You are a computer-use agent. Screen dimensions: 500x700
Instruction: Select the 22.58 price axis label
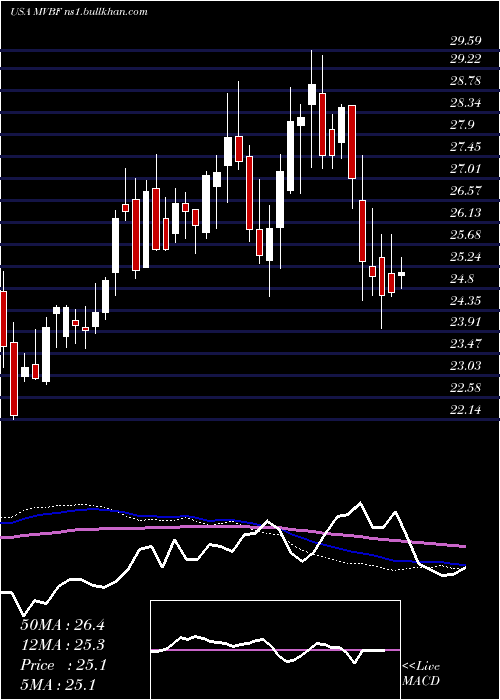pos(466,388)
